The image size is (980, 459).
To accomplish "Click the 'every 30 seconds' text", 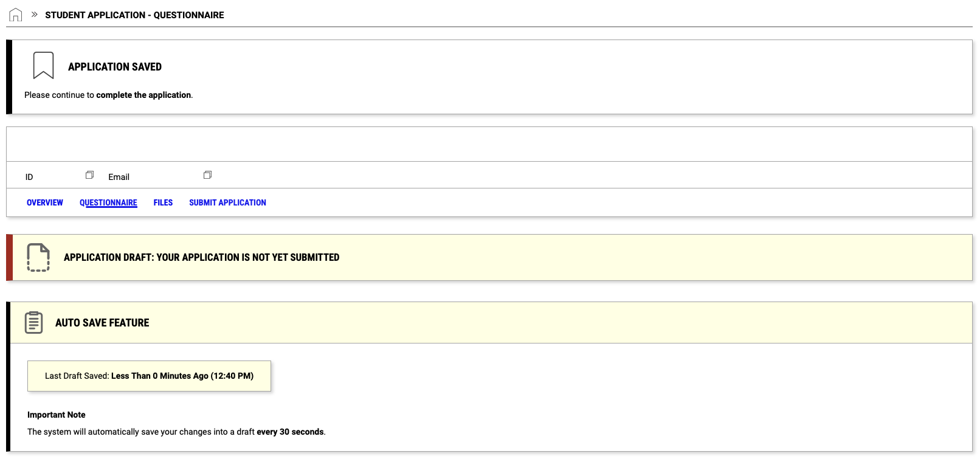I will [x=290, y=432].
